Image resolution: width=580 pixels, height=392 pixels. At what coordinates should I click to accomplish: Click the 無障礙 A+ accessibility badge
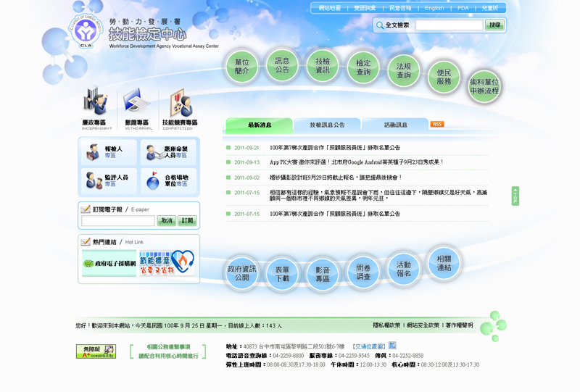coord(96,351)
